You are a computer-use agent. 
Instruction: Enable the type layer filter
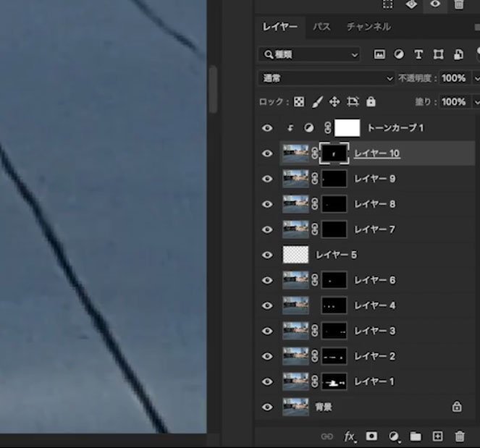418,54
